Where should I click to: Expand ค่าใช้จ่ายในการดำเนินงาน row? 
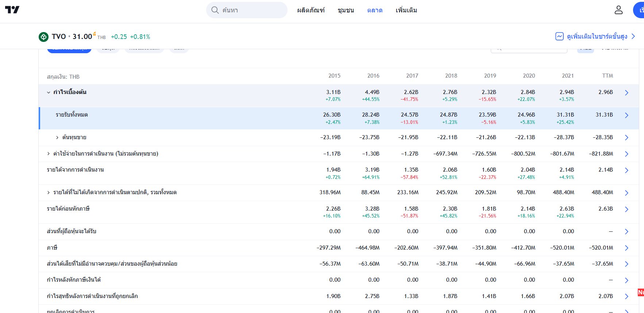49,154
